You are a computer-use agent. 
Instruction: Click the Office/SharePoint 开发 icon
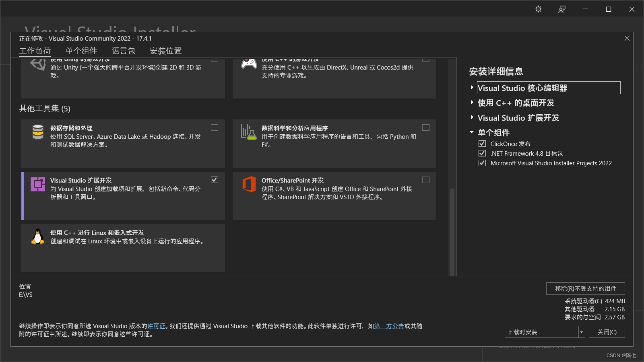[x=249, y=184]
